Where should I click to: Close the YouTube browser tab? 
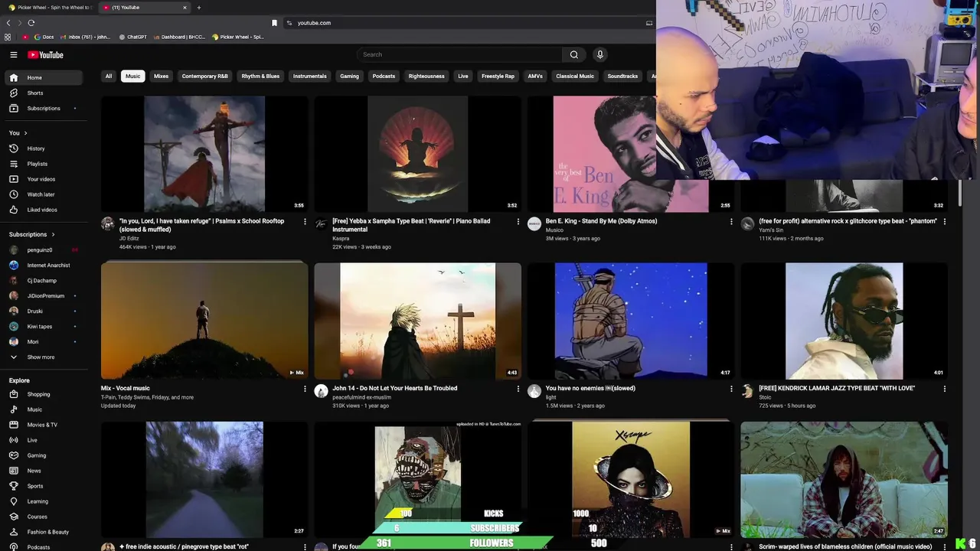point(185,8)
